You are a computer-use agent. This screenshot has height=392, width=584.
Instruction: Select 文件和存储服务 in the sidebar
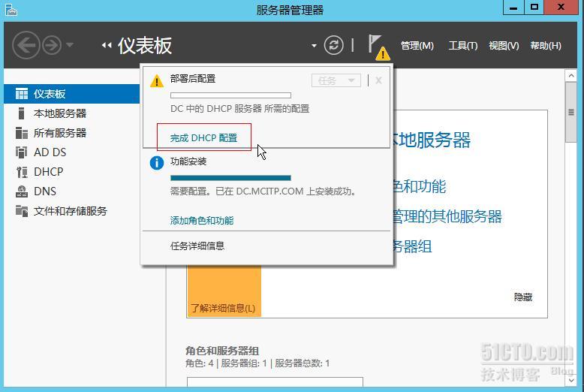(71, 211)
